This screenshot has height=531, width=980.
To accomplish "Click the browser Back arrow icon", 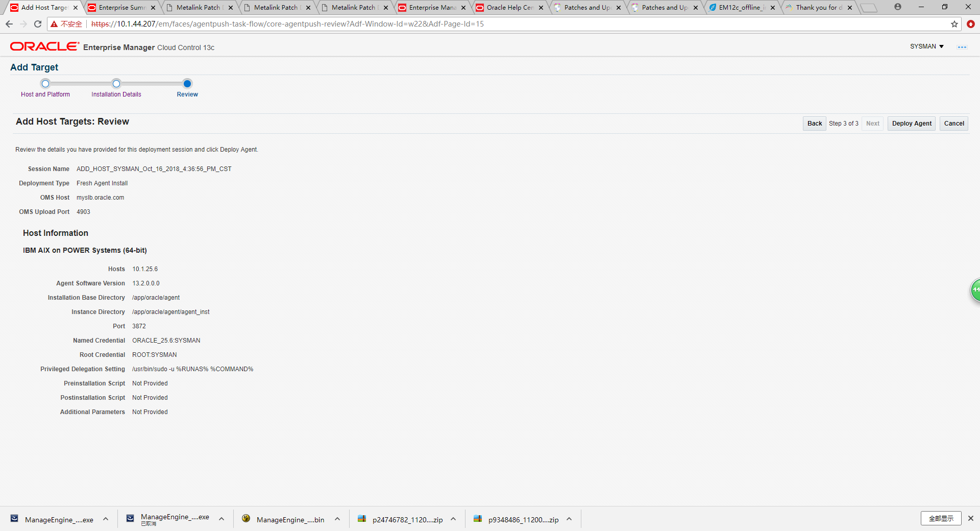I will [x=9, y=24].
